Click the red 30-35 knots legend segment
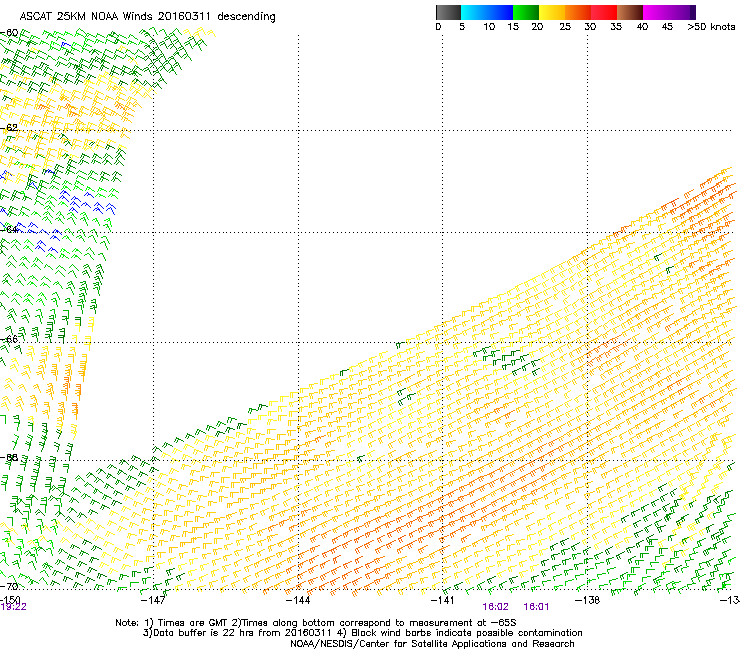 click(x=604, y=12)
